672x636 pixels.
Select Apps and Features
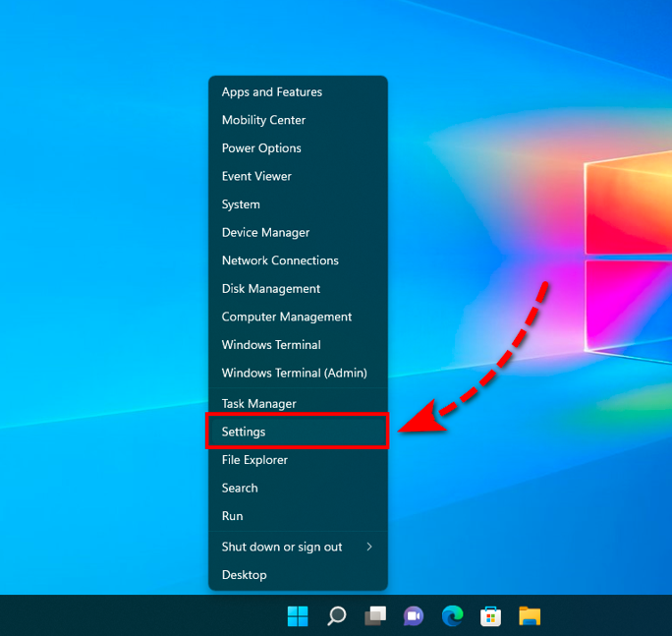click(298, 91)
